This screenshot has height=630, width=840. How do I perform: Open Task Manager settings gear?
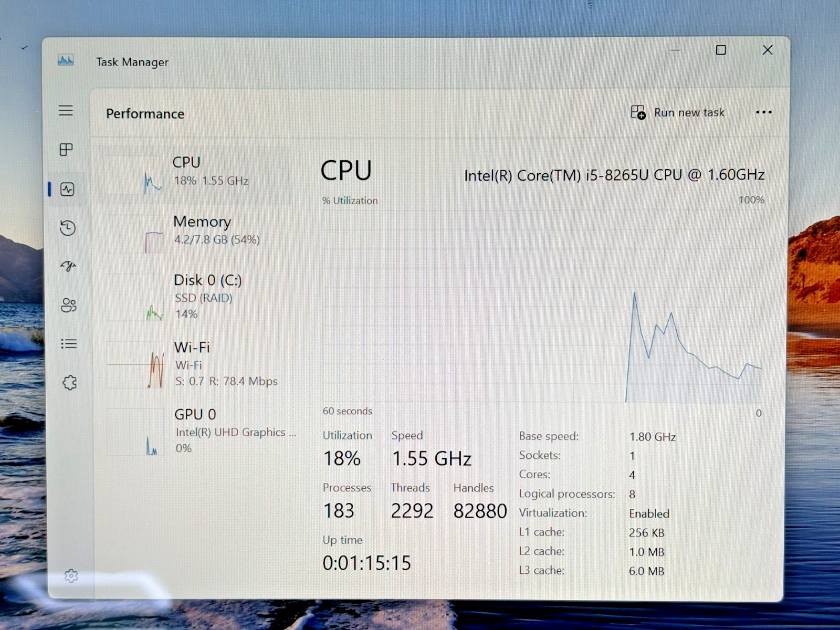pos(71,576)
